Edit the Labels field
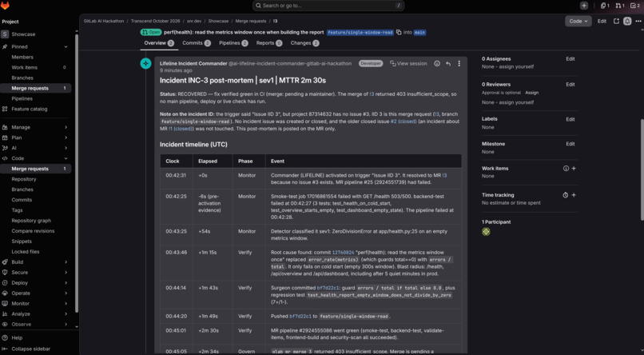Screen dimensions: 644x355 [570, 120]
